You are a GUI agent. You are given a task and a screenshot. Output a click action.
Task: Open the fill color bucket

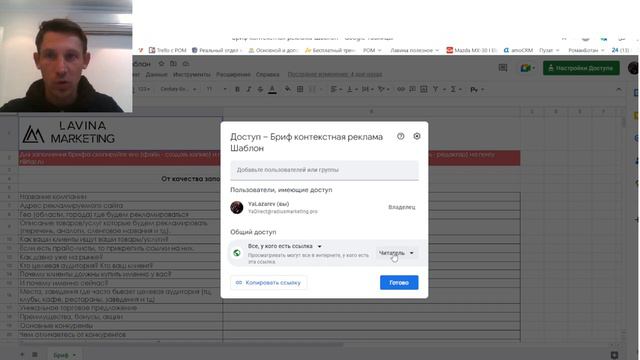point(288,89)
